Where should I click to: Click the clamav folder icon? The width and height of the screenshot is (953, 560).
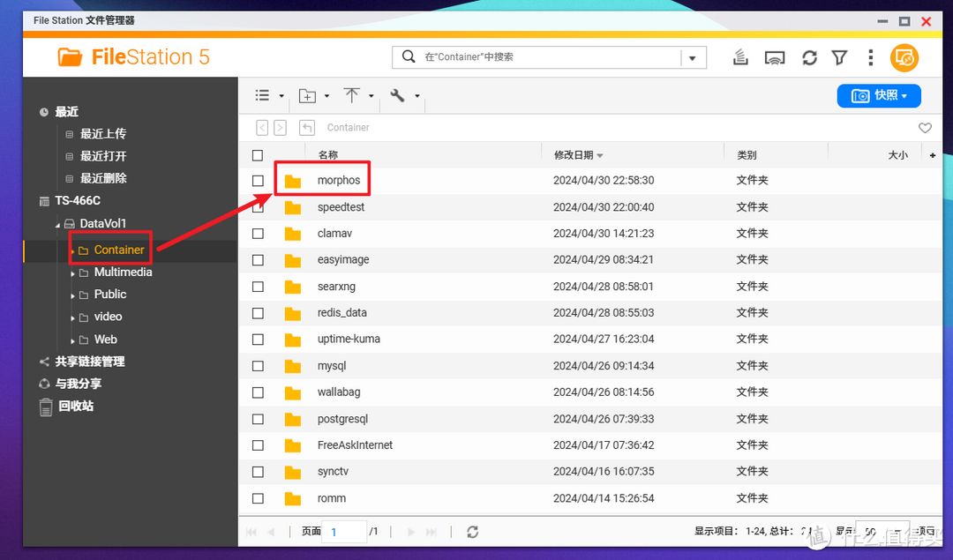pyautogui.click(x=293, y=233)
